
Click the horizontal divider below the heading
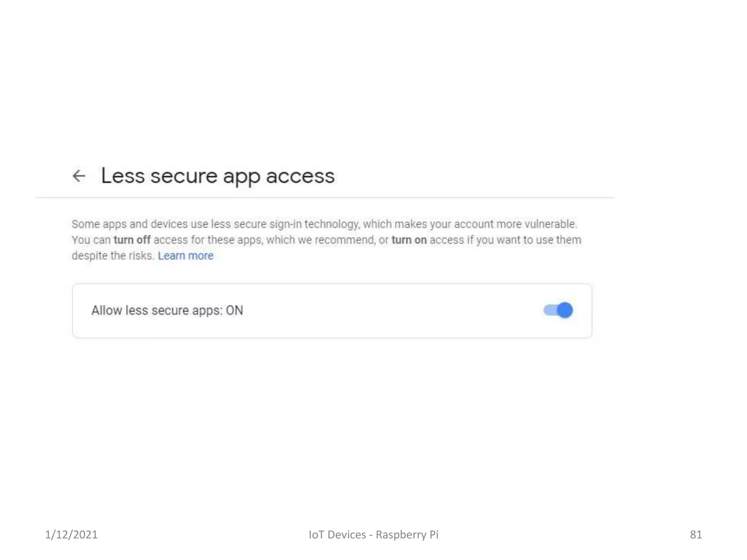click(x=325, y=198)
